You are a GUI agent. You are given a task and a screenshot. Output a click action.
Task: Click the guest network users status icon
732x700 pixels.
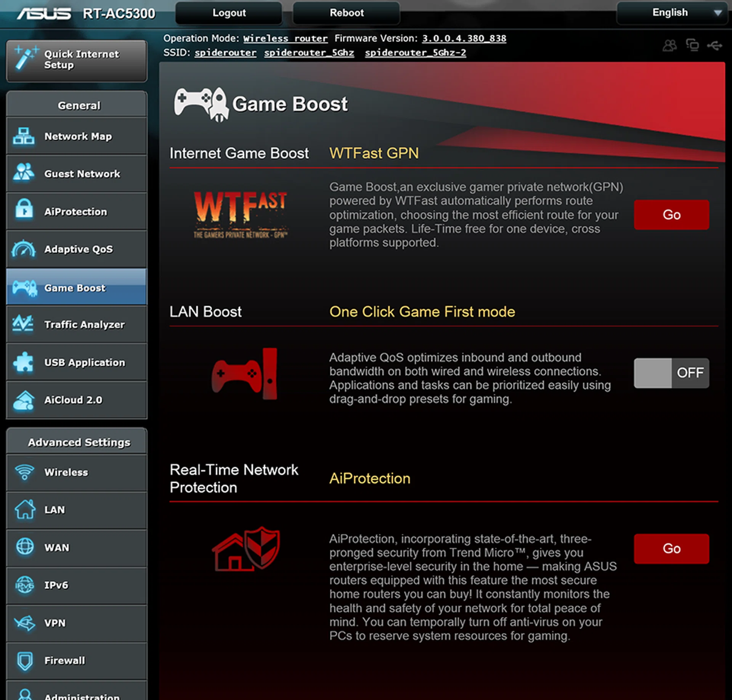tap(669, 46)
